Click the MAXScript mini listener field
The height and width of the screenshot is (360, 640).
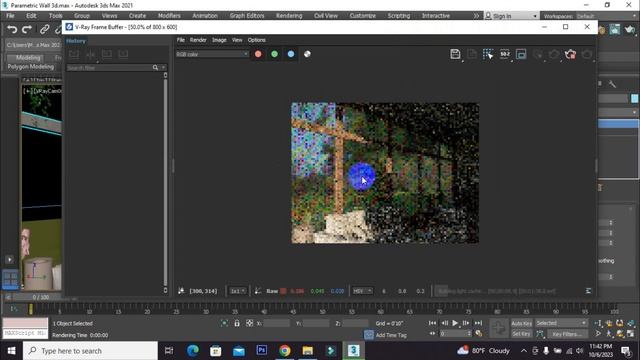click(25, 333)
